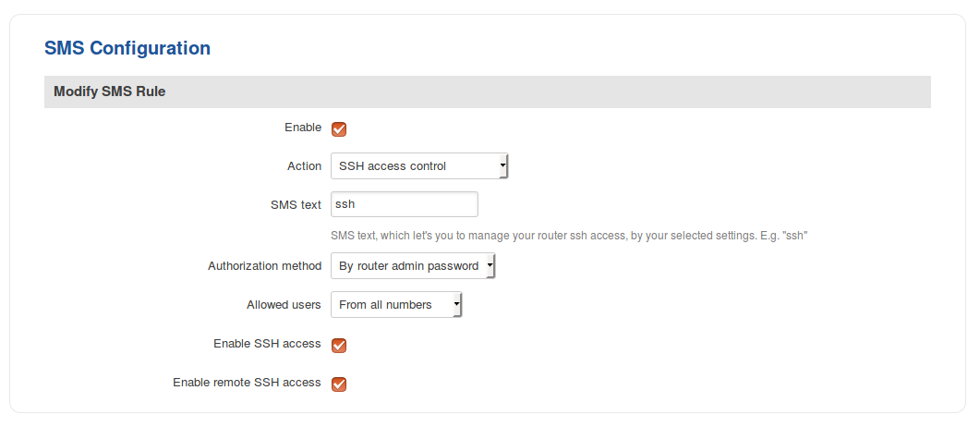
Task: Click the arrow on the Authorization method select
Action: [490, 266]
